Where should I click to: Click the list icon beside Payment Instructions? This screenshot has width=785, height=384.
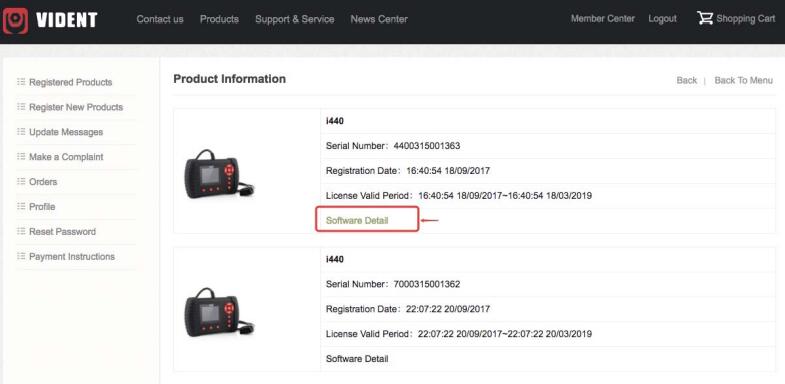(x=21, y=256)
